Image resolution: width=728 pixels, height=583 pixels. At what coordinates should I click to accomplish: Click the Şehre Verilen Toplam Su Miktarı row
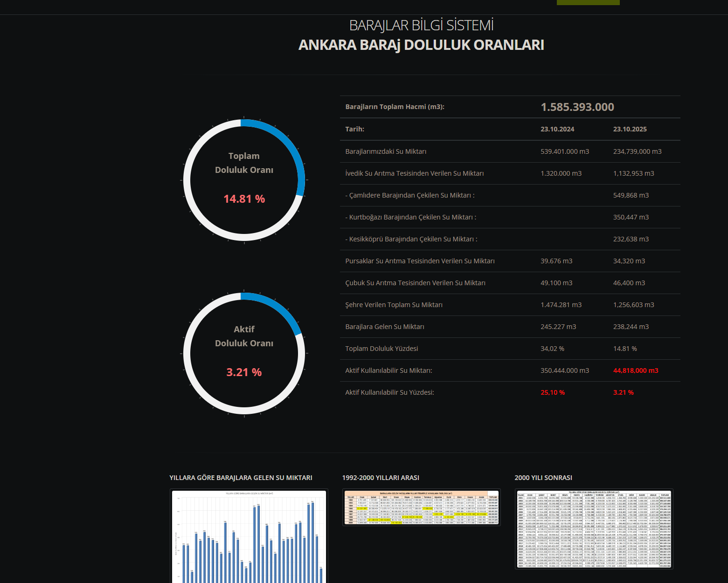point(510,305)
